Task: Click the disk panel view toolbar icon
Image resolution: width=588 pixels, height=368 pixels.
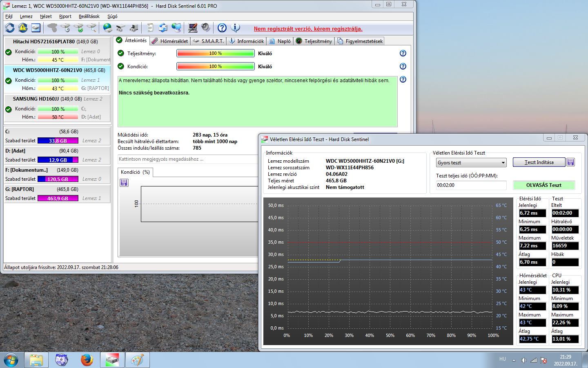Action: click(36, 28)
